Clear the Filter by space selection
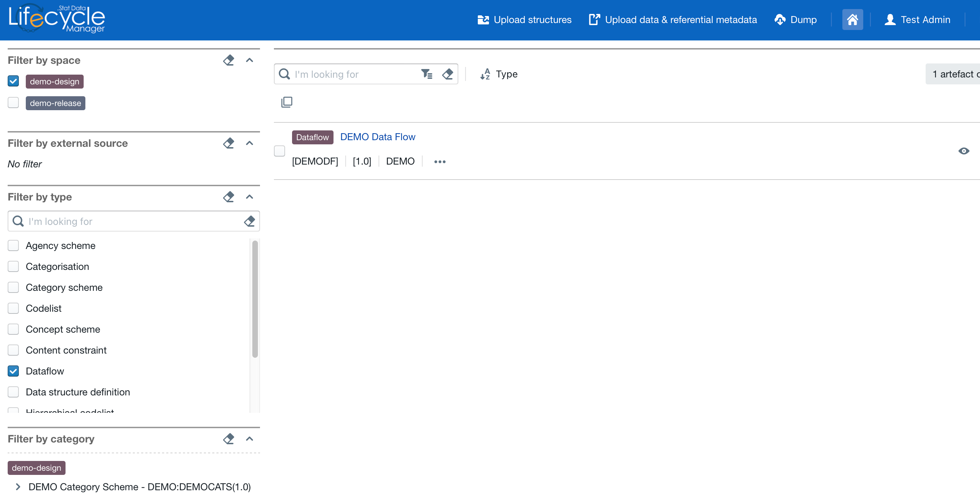The height and width of the screenshot is (500, 980). click(228, 60)
